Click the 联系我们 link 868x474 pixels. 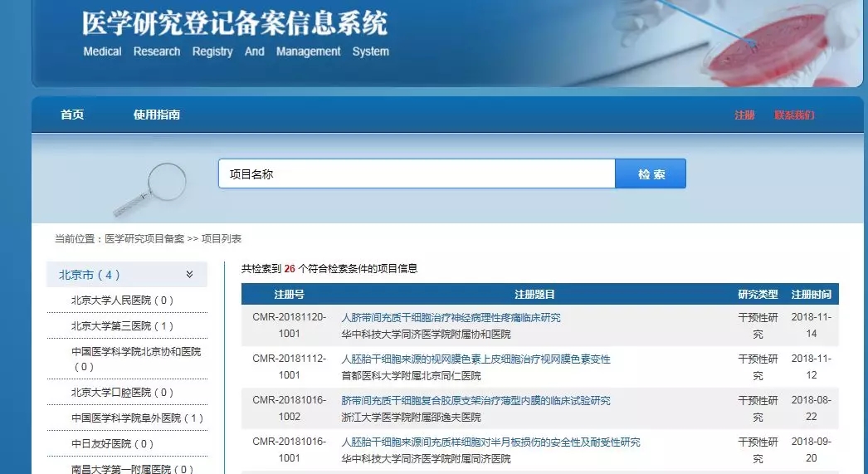coord(794,115)
